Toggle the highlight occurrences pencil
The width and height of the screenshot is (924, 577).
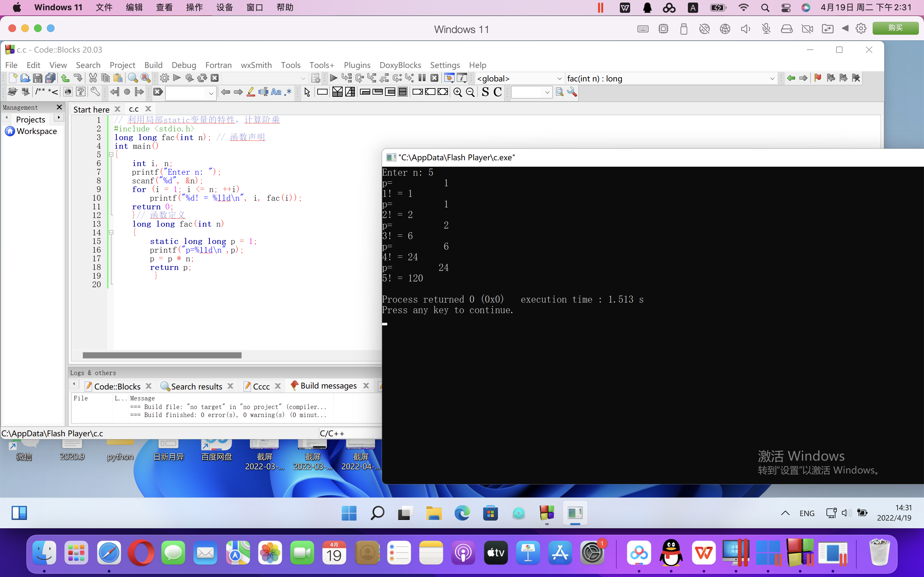click(x=251, y=92)
